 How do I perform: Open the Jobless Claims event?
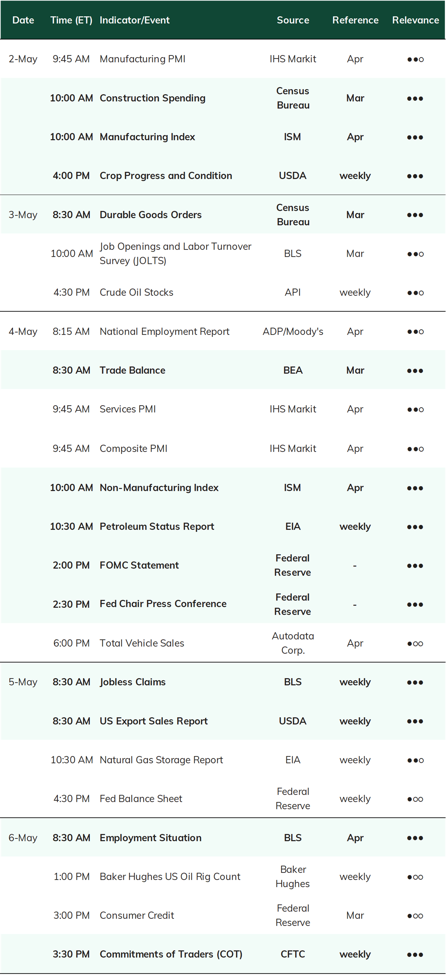click(x=133, y=682)
